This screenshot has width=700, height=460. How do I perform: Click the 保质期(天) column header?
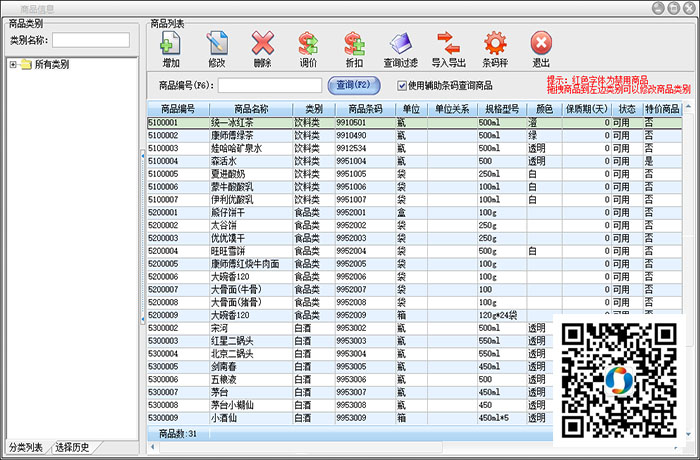(587, 109)
